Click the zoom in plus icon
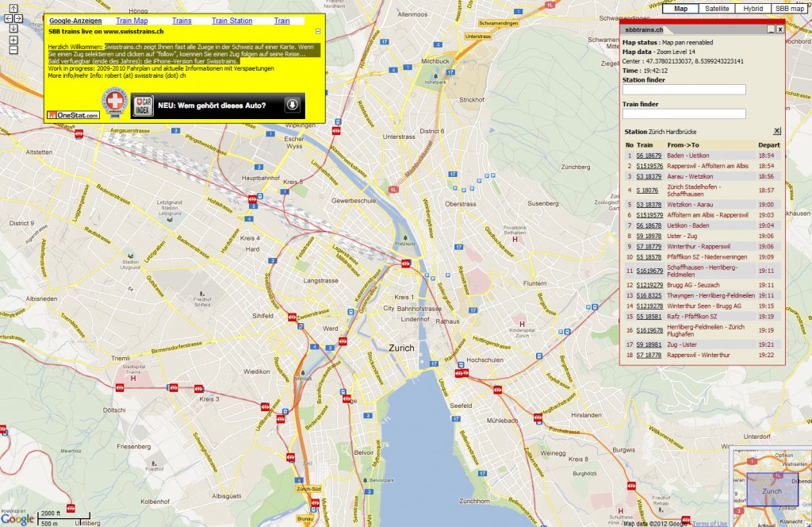The height and width of the screenshot is (527, 812). pyautogui.click(x=13, y=40)
